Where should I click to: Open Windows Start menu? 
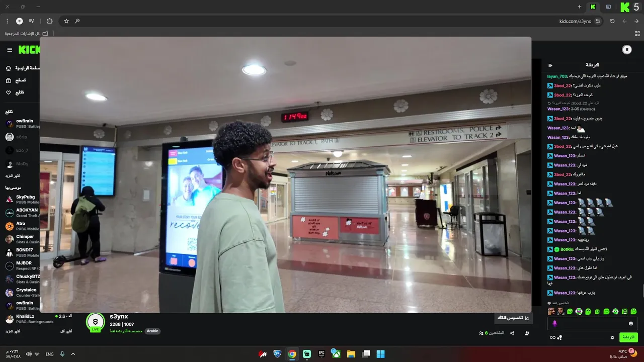tap(380, 354)
